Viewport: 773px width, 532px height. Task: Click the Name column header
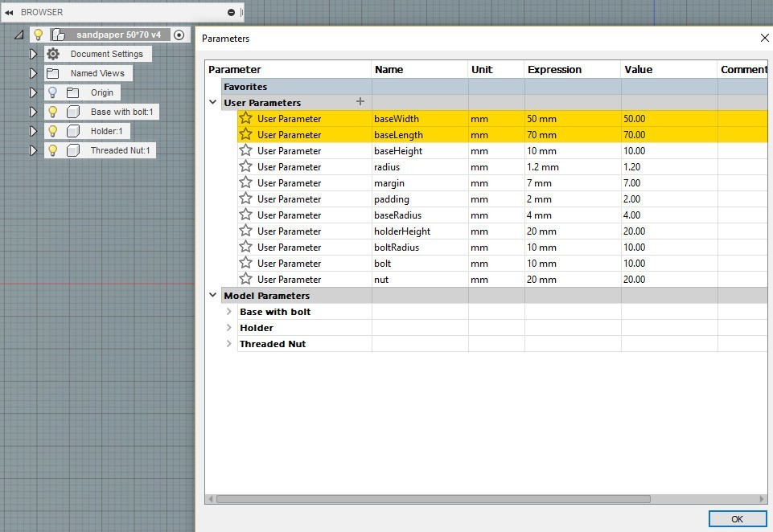pos(389,69)
